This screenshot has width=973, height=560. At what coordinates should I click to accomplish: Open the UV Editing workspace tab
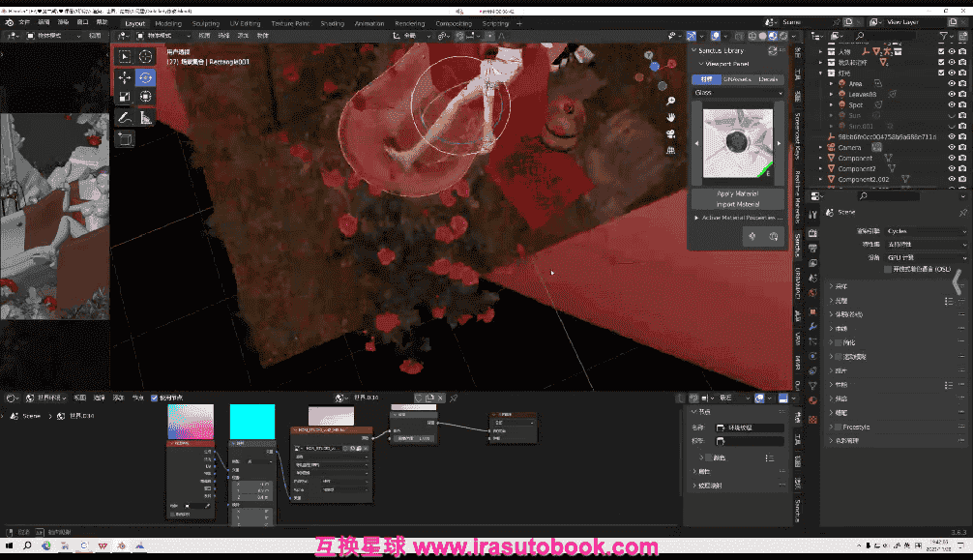(x=245, y=23)
